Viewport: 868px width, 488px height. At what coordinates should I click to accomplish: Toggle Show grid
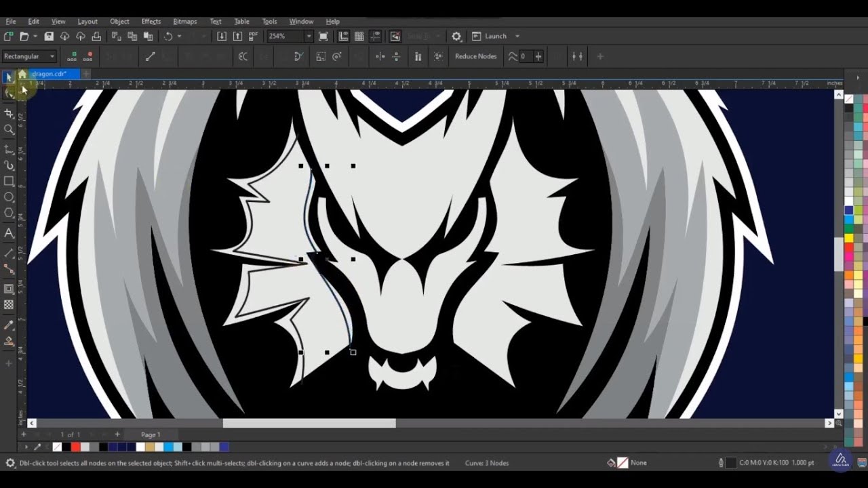(x=359, y=36)
